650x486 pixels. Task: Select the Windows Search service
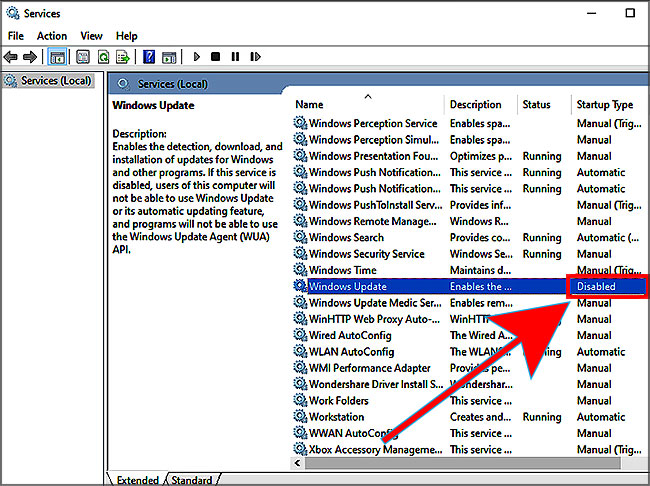point(468,237)
